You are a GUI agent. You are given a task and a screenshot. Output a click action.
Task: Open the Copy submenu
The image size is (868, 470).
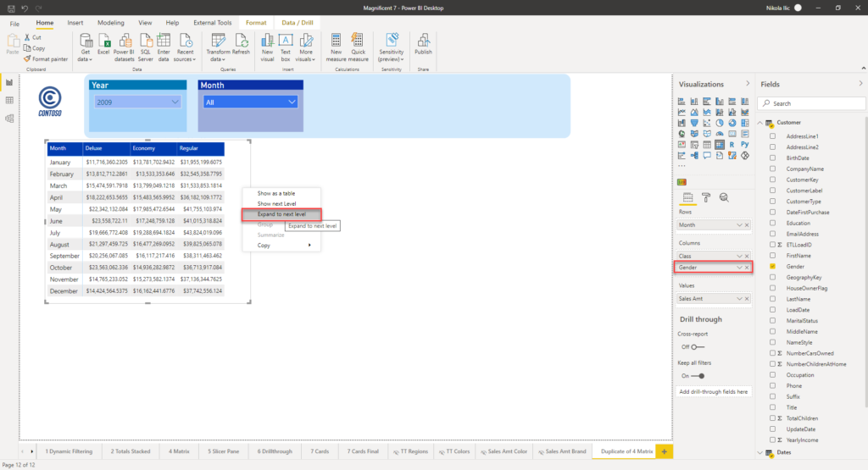coord(281,245)
